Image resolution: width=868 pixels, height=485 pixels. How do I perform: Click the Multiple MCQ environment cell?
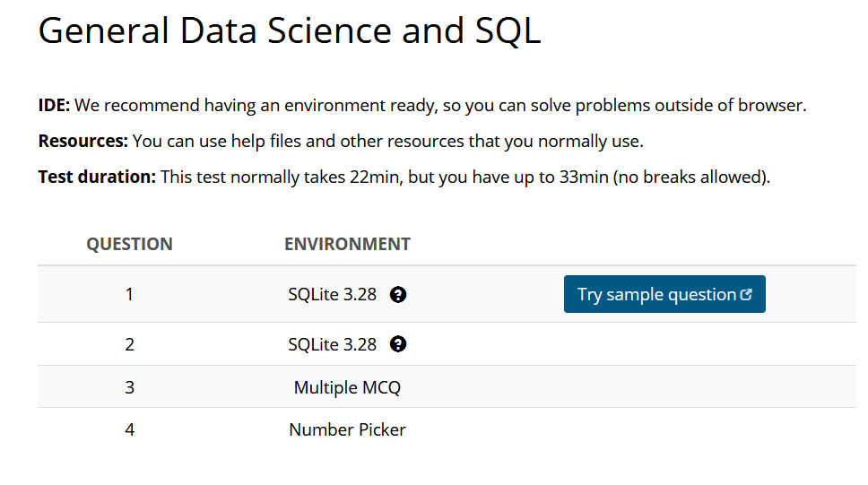(x=347, y=387)
